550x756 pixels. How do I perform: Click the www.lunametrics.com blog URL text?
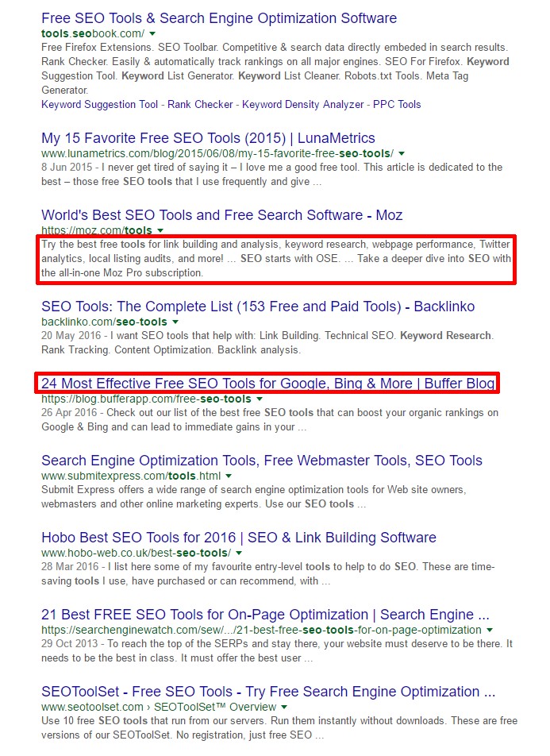[x=217, y=154]
